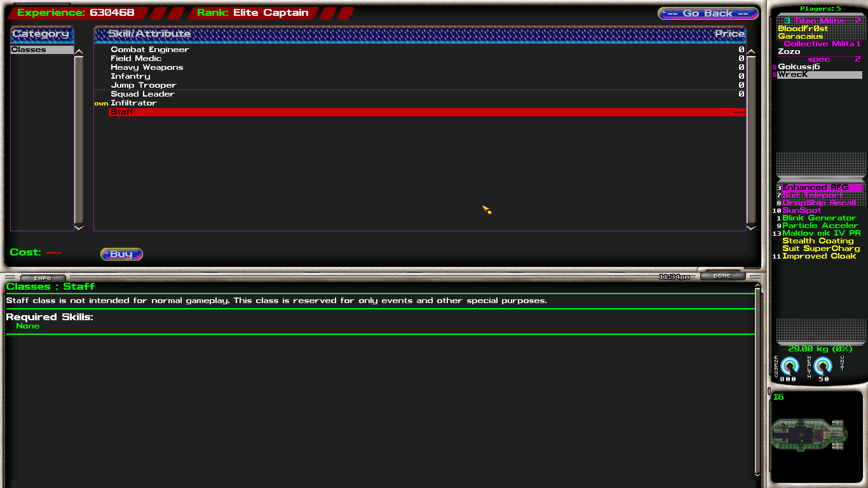The height and width of the screenshot is (488, 868).
Task: Pick the Heavy Weapons class
Action: tap(147, 67)
